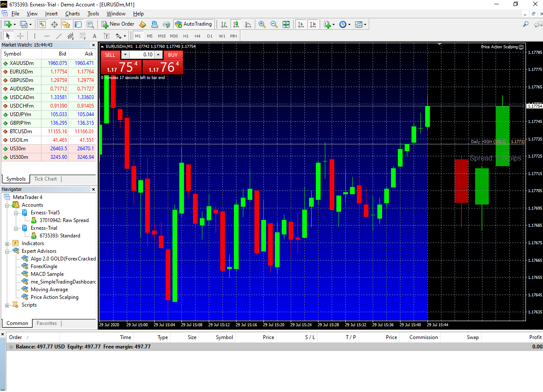This screenshot has width=543, height=392.
Task: Select the Fibonacci Retracement tool
Action: [82, 36]
